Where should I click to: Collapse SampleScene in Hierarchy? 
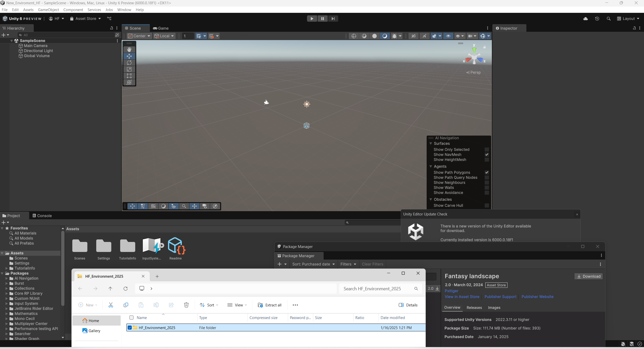click(x=11, y=41)
